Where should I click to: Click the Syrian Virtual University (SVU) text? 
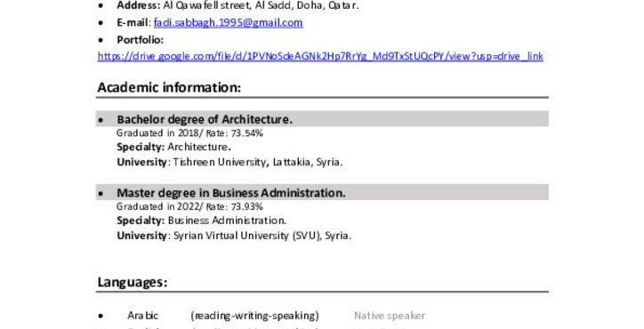pos(247,236)
